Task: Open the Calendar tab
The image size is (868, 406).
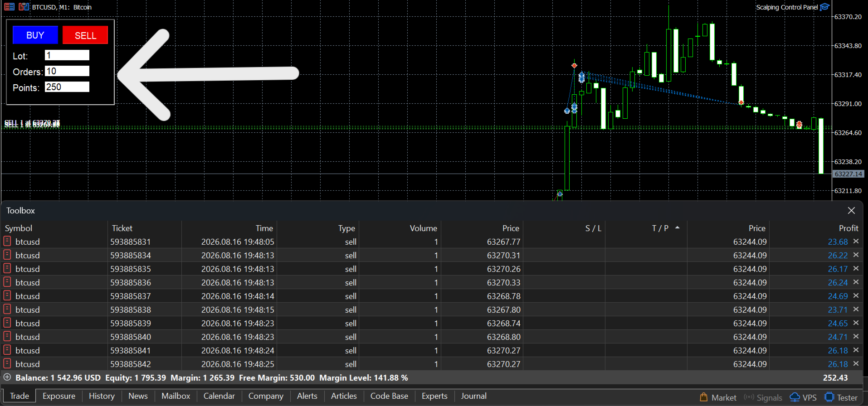Action: coord(219,396)
